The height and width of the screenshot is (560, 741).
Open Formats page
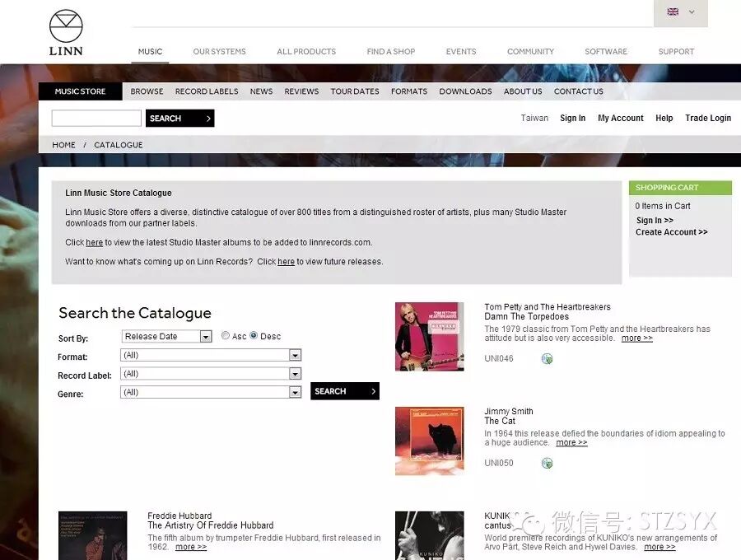408,91
